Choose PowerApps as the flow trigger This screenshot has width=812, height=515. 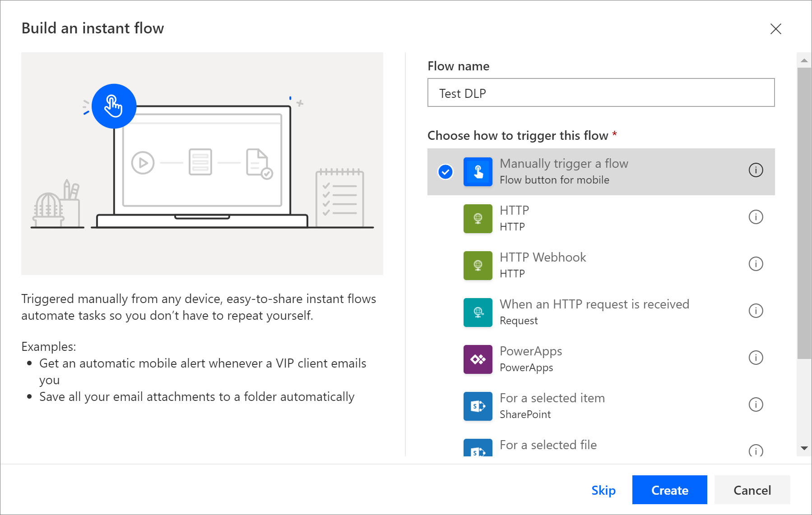point(587,359)
